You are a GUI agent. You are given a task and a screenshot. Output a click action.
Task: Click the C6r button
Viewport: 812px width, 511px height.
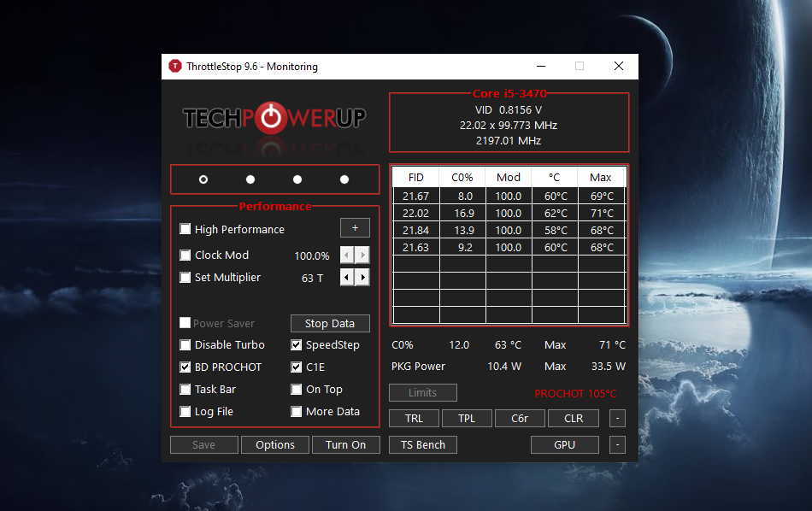pyautogui.click(x=520, y=419)
